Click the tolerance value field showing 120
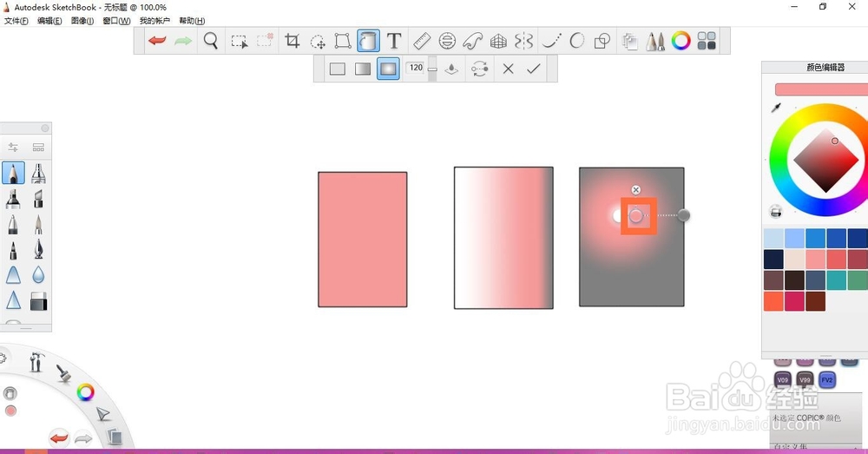The image size is (868, 454). pyautogui.click(x=416, y=68)
